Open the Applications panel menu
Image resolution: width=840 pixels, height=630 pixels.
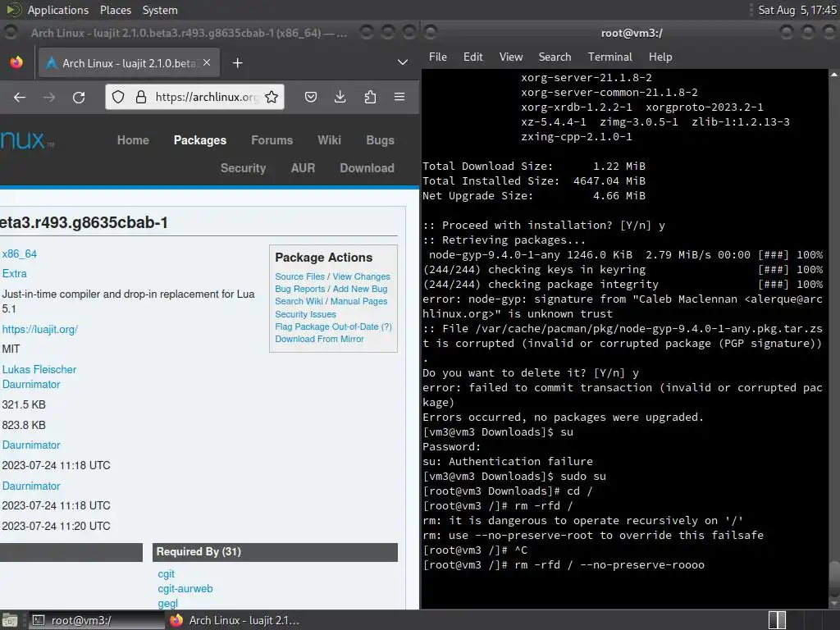click(x=58, y=10)
